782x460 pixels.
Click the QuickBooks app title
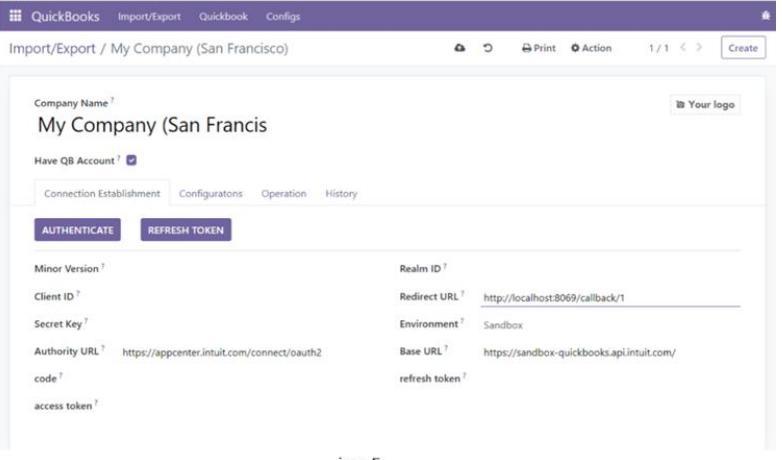tap(65, 16)
